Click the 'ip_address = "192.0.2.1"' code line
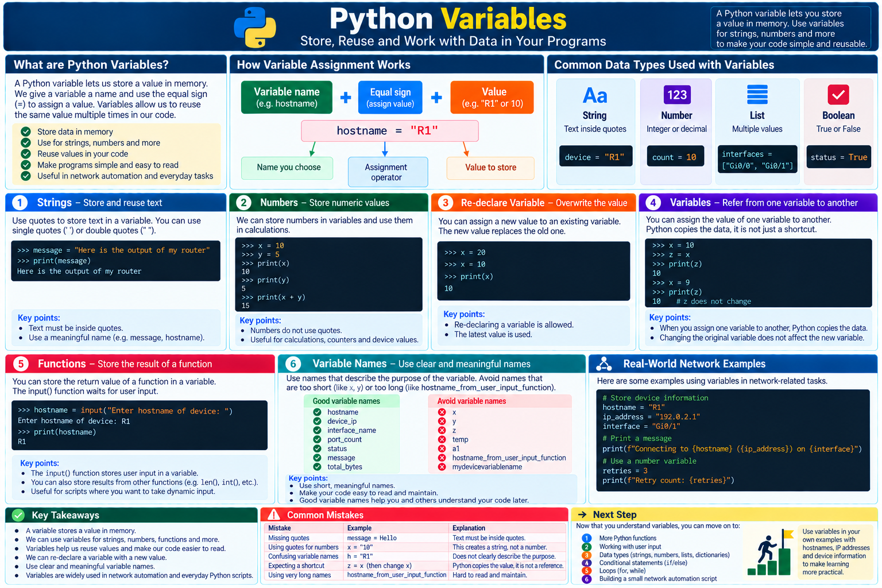The image size is (882, 588). [x=651, y=417]
